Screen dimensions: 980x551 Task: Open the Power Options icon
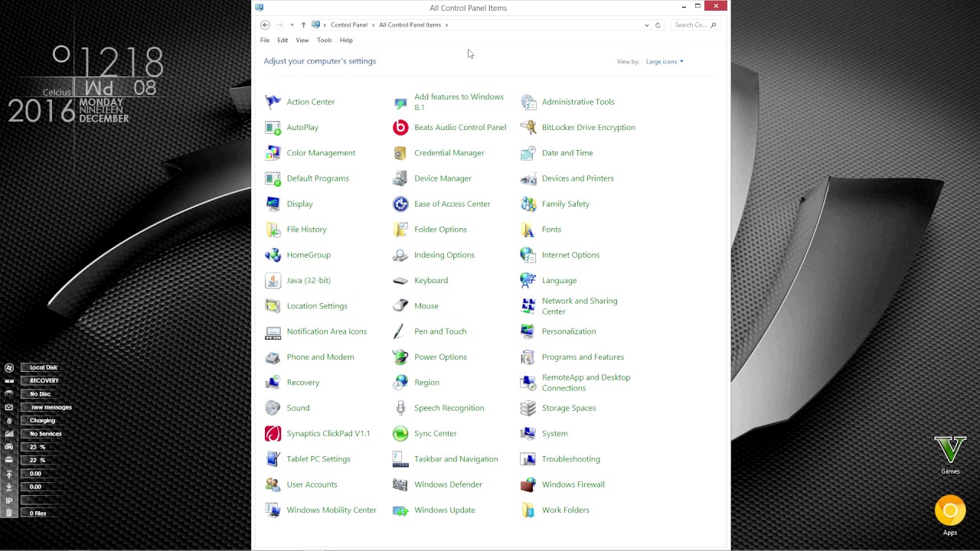pos(400,357)
